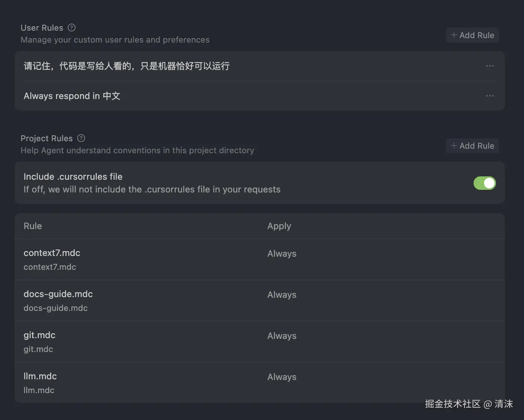
Task: Open ellipsis menu for 'Always respond in 中文'
Action: pyautogui.click(x=490, y=96)
